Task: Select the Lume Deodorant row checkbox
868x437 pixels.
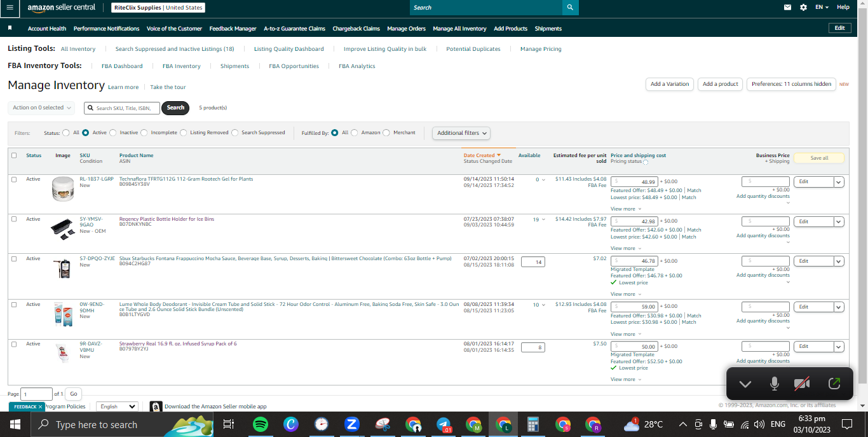Action: tap(14, 305)
